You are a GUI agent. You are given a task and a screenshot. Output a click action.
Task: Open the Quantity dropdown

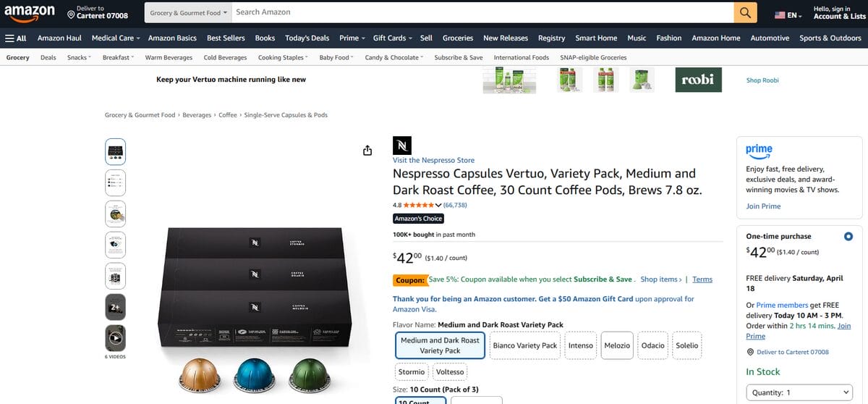pyautogui.click(x=799, y=392)
